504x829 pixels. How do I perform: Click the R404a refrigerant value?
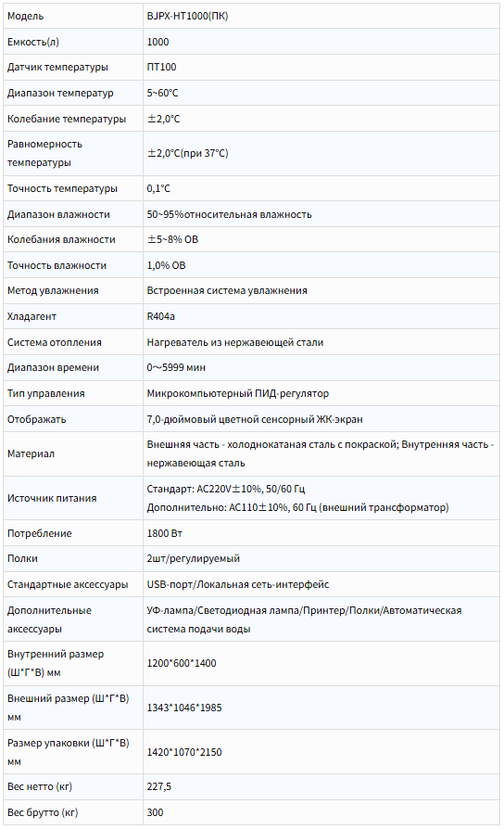(x=160, y=317)
